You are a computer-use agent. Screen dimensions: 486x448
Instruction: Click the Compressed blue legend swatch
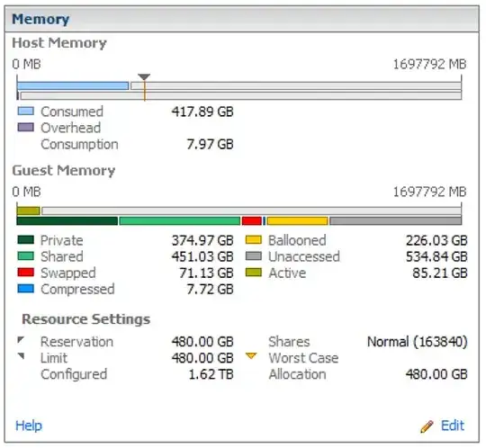[26, 289]
